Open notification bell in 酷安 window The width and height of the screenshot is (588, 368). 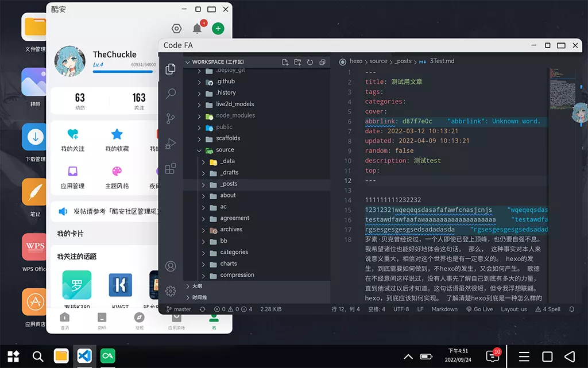198,29
